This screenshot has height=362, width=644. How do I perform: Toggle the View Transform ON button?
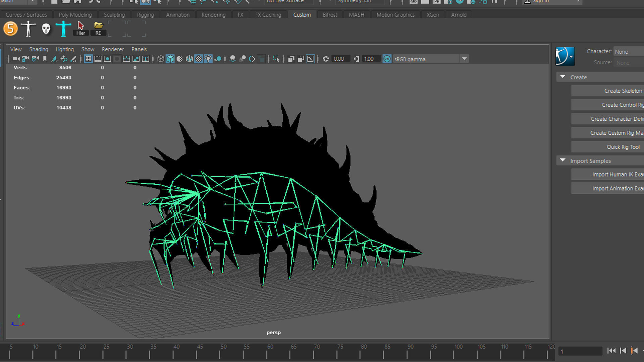tap(387, 59)
